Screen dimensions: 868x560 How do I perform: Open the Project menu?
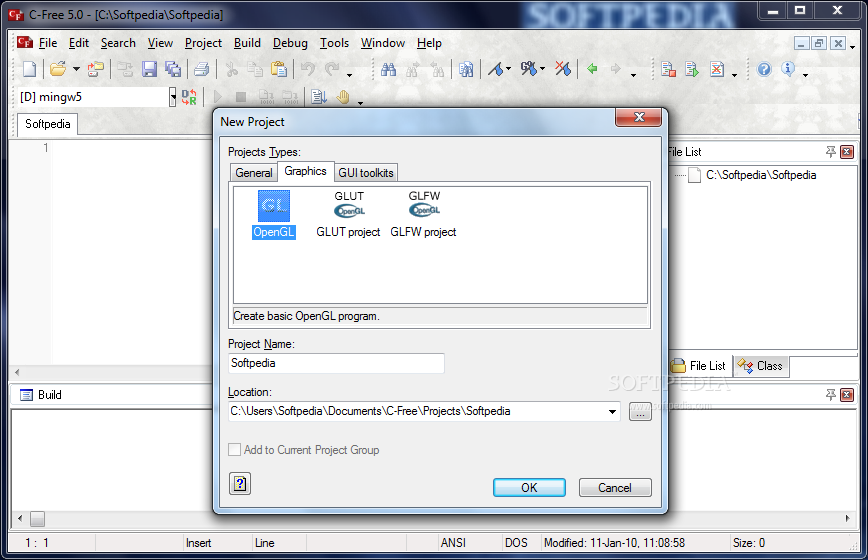point(203,43)
